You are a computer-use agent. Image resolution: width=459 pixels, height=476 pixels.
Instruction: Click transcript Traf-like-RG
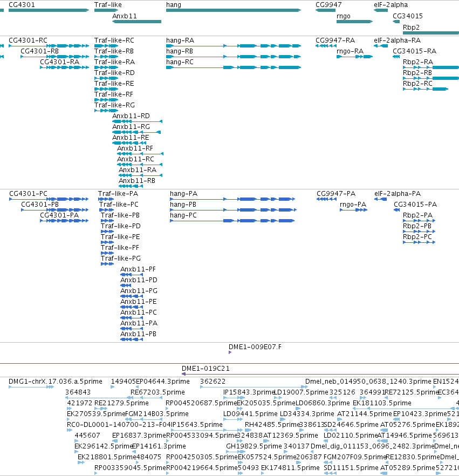click(106, 111)
